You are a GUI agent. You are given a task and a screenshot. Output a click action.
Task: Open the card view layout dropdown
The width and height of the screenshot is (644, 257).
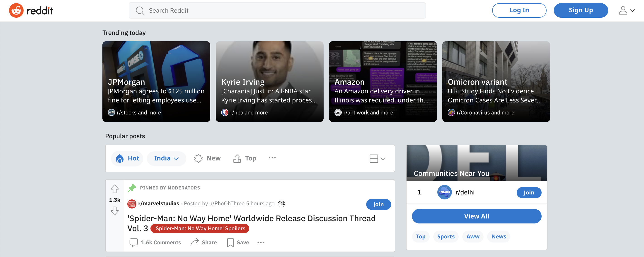pos(377,158)
